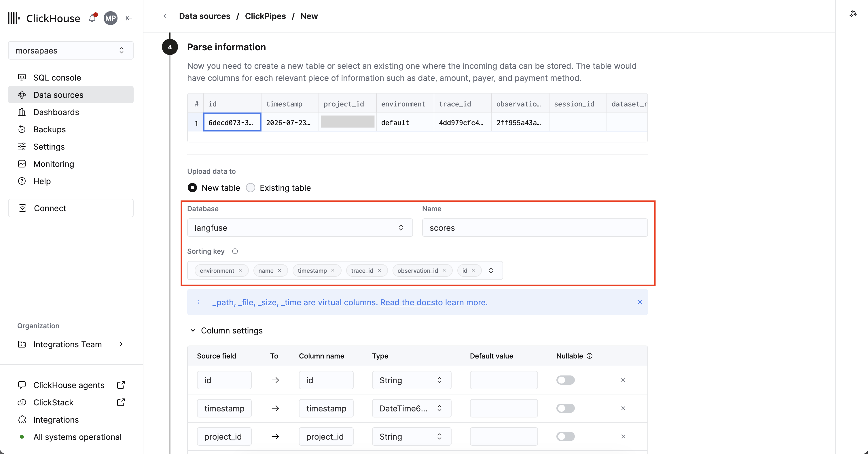
Task: Click the 2026-07-23… timestamp cell
Action: coord(290,122)
